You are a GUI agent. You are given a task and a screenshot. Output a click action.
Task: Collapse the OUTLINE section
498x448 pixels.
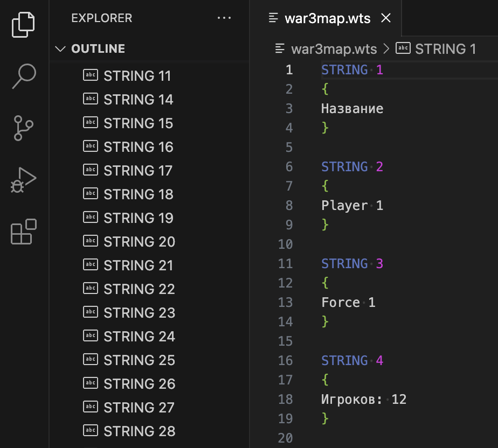tap(60, 49)
